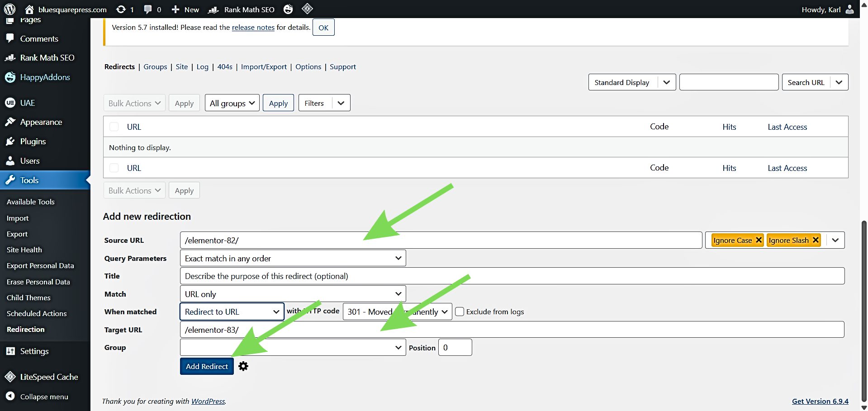Expand the All groups dropdown

(x=232, y=103)
